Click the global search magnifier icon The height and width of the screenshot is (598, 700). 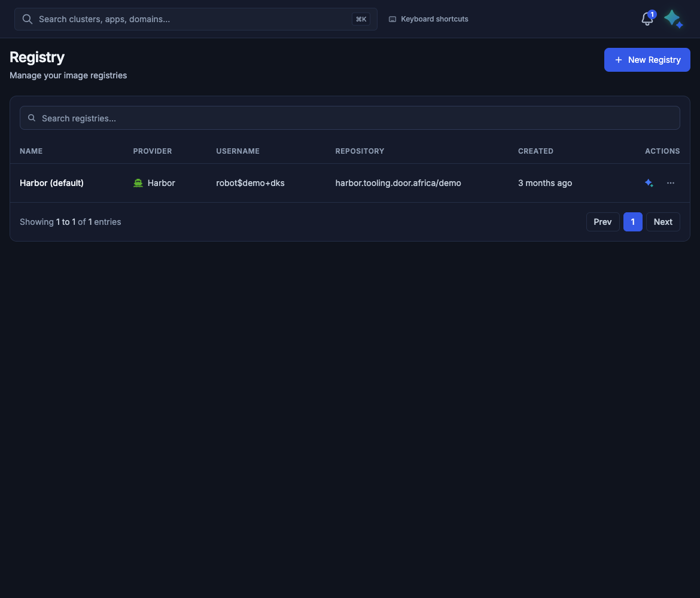click(x=28, y=19)
